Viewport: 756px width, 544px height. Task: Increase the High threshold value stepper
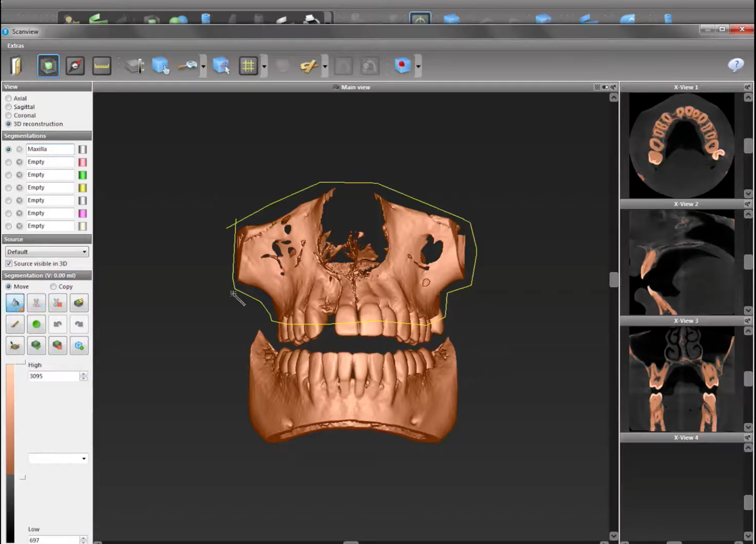point(83,374)
